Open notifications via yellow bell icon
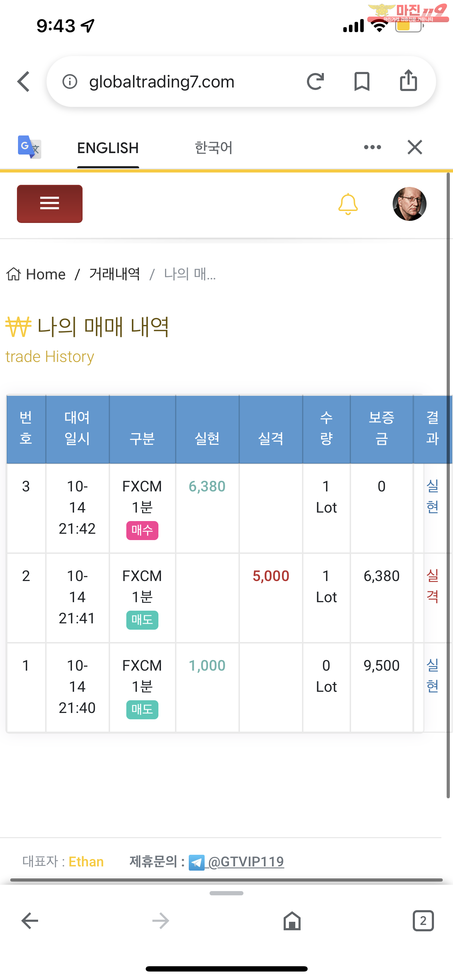The height and width of the screenshot is (980, 453). click(348, 204)
